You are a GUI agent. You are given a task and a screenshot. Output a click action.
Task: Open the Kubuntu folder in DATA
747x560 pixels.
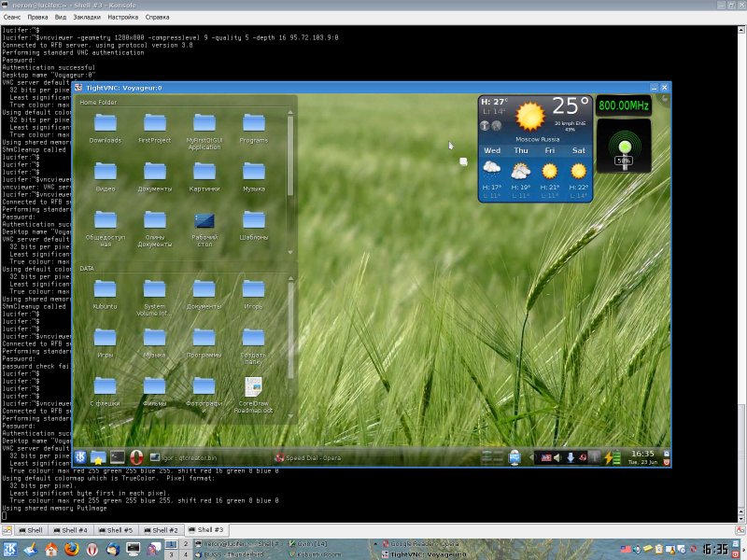coord(105,289)
